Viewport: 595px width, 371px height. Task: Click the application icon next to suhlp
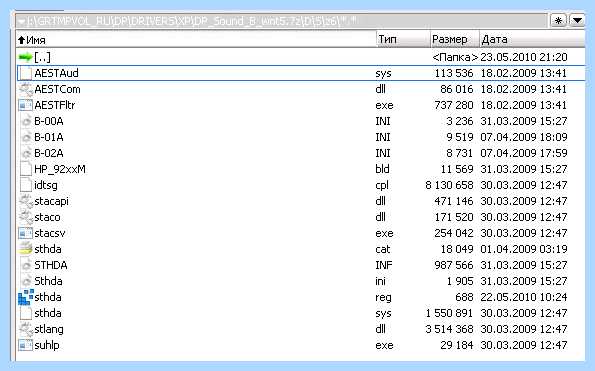(x=25, y=345)
